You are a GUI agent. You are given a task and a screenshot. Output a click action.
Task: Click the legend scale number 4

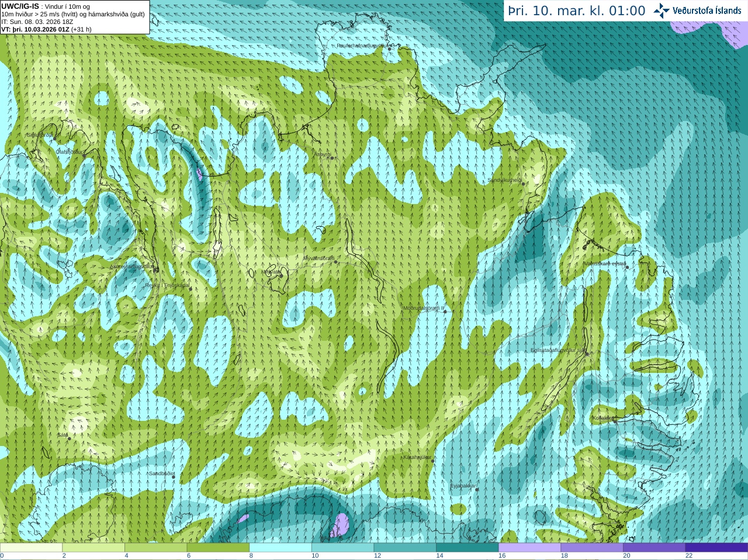click(x=127, y=556)
